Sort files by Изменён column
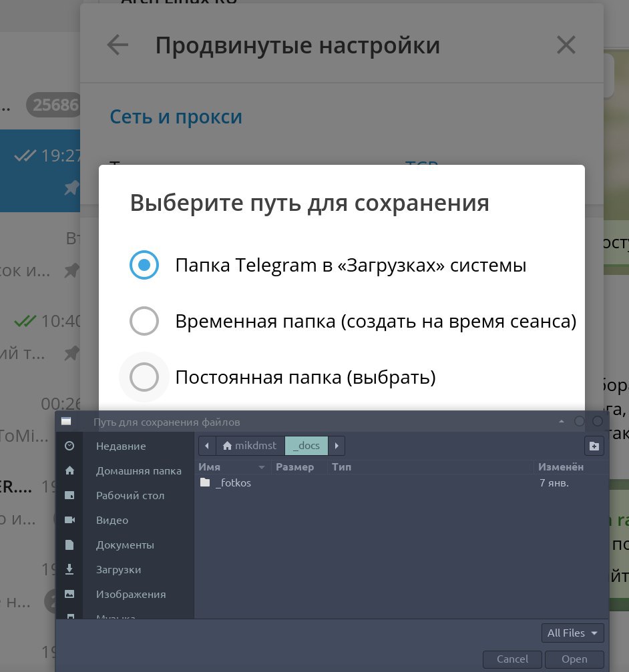 [x=570, y=466]
